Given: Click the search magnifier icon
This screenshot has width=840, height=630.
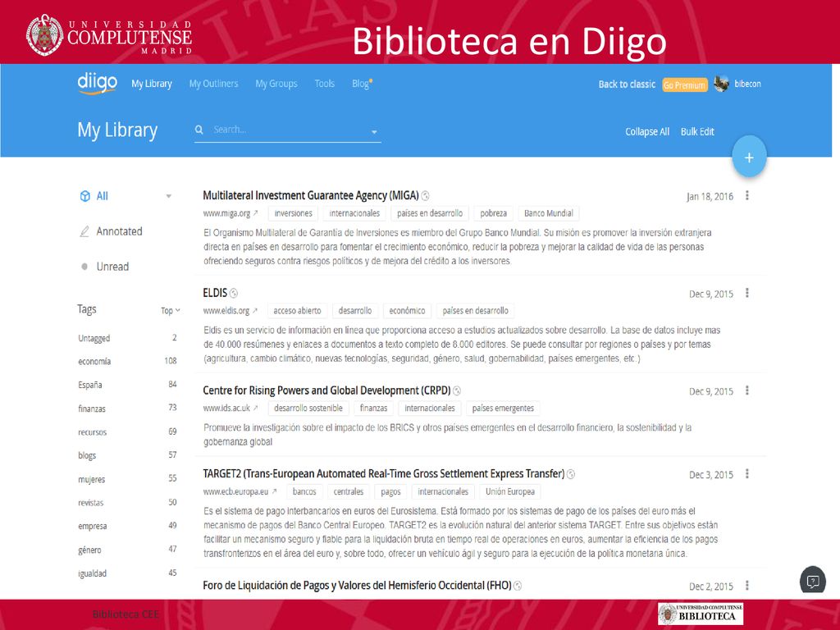Looking at the screenshot, I should [x=199, y=130].
